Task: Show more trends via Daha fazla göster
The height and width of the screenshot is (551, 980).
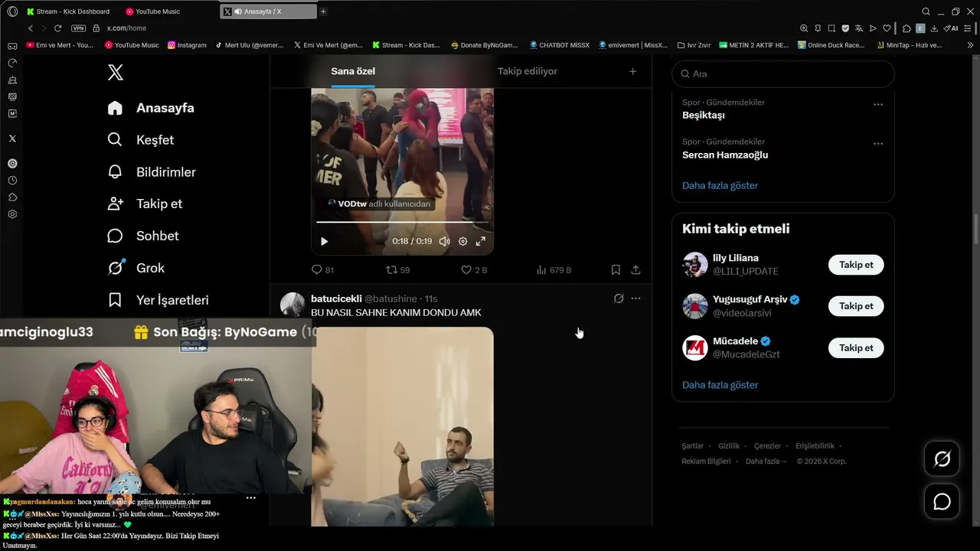Action: click(x=720, y=185)
